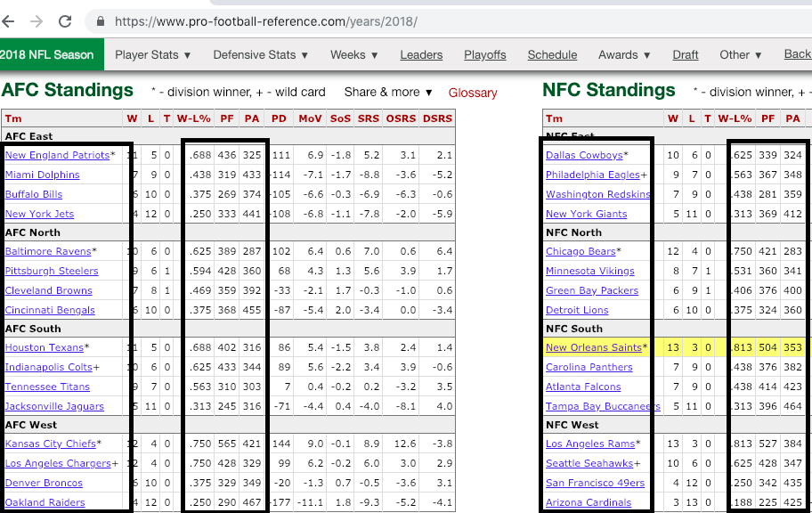812x513 pixels.
Task: Open the Carolina Panthers team link
Action: 589,368
